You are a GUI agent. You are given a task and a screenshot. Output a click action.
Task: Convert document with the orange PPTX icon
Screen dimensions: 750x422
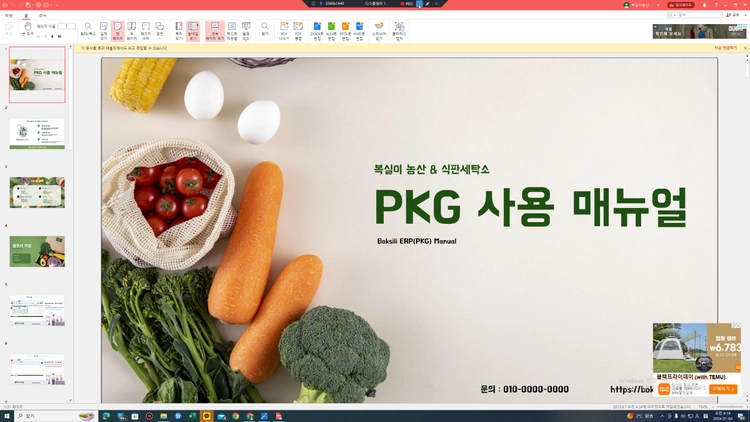[x=345, y=31]
